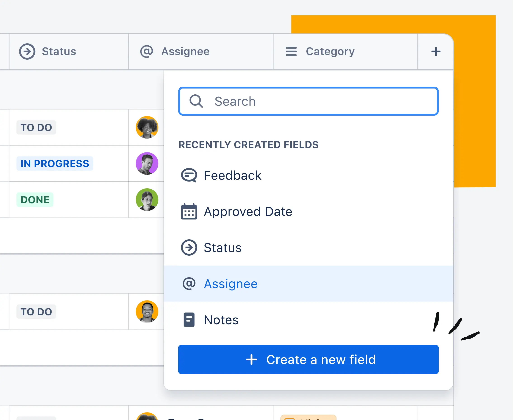
Task: Click the Search input field
Action: pos(308,101)
